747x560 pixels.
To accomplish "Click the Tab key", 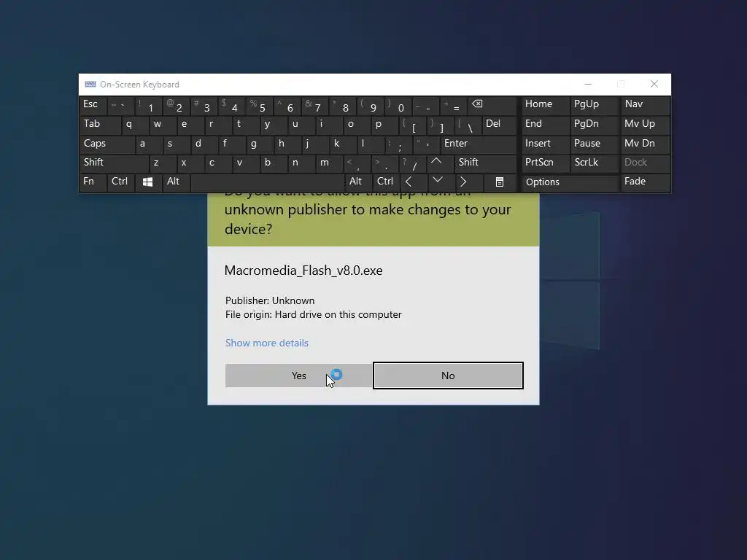I will pos(100,125).
